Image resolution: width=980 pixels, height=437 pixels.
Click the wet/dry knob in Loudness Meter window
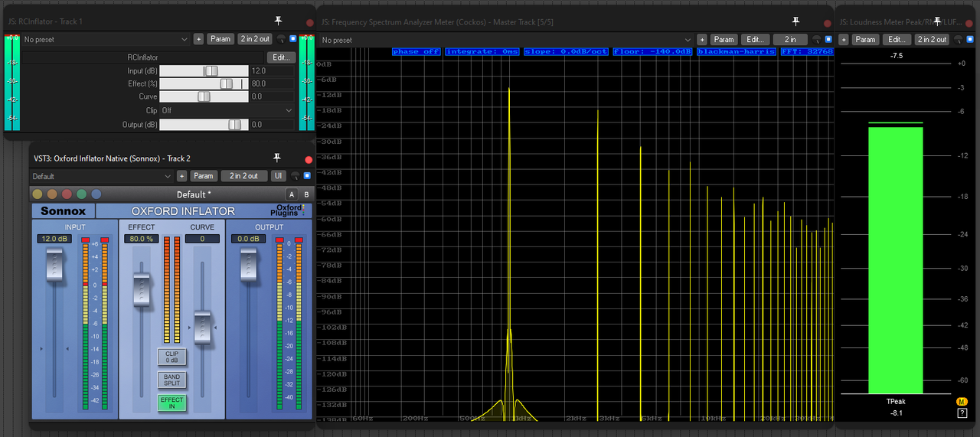click(x=958, y=39)
